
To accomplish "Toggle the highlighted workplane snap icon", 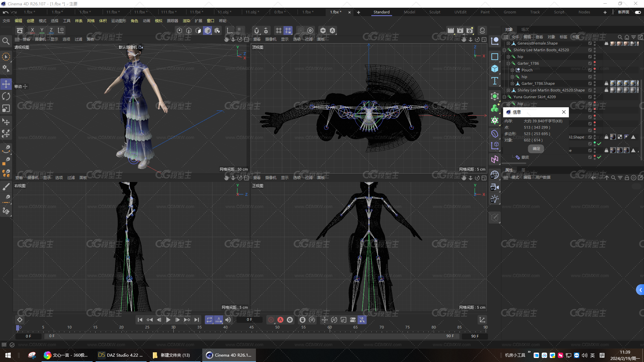I will click(x=288, y=31).
